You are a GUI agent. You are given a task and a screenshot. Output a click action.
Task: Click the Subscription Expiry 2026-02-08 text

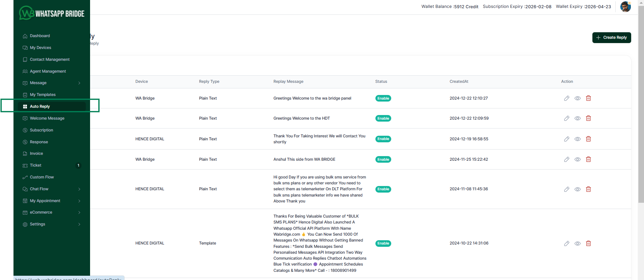pos(517,7)
